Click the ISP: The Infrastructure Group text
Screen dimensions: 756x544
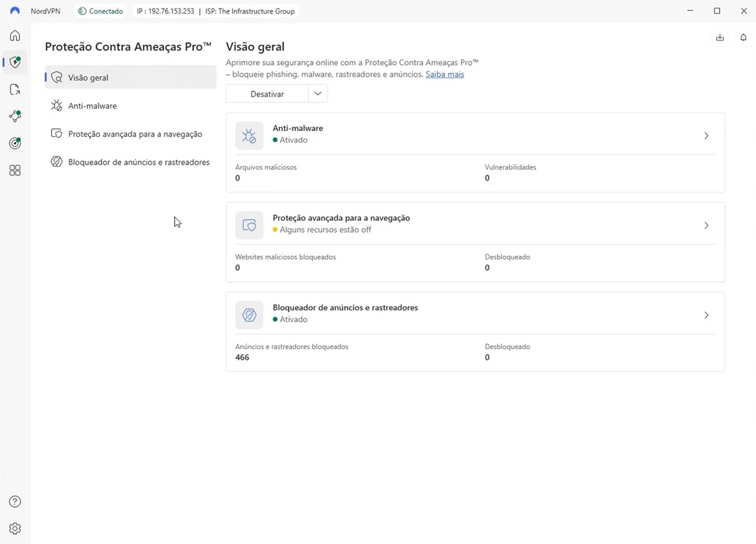click(250, 10)
